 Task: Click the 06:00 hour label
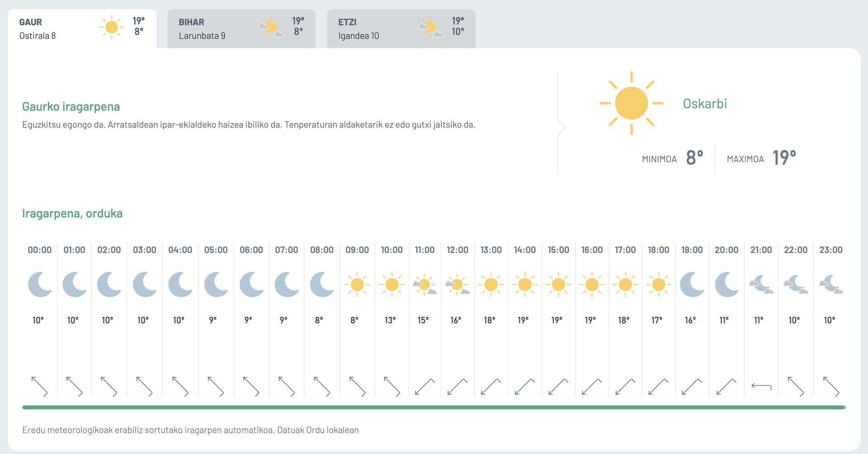pos(251,250)
